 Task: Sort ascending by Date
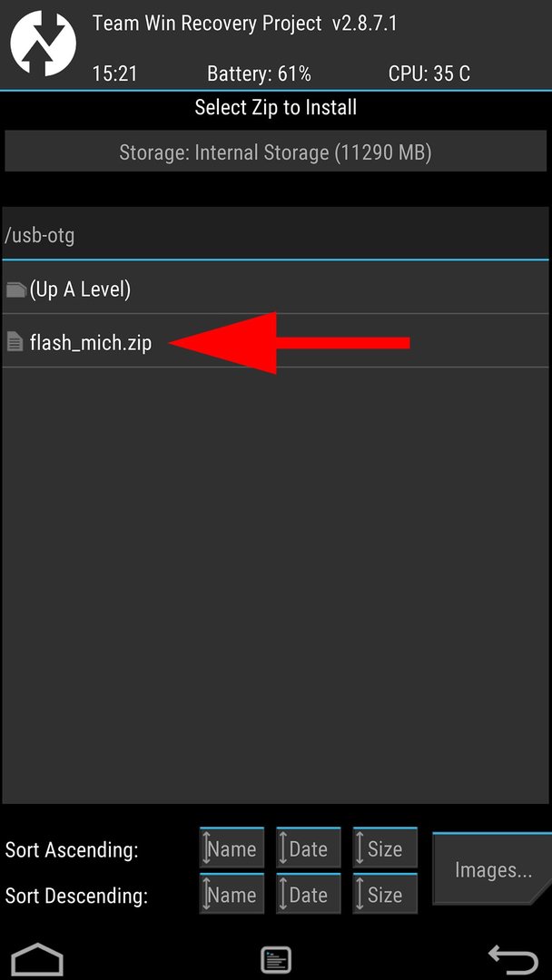309,848
